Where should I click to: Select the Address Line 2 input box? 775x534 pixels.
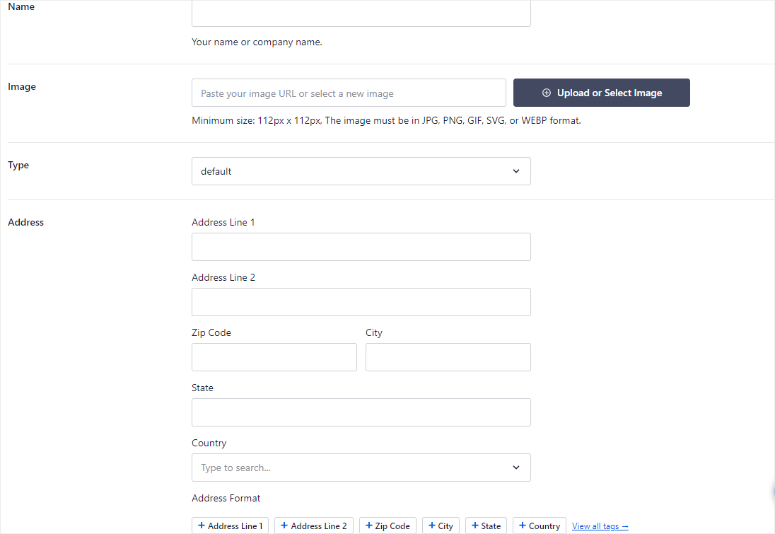(360, 302)
